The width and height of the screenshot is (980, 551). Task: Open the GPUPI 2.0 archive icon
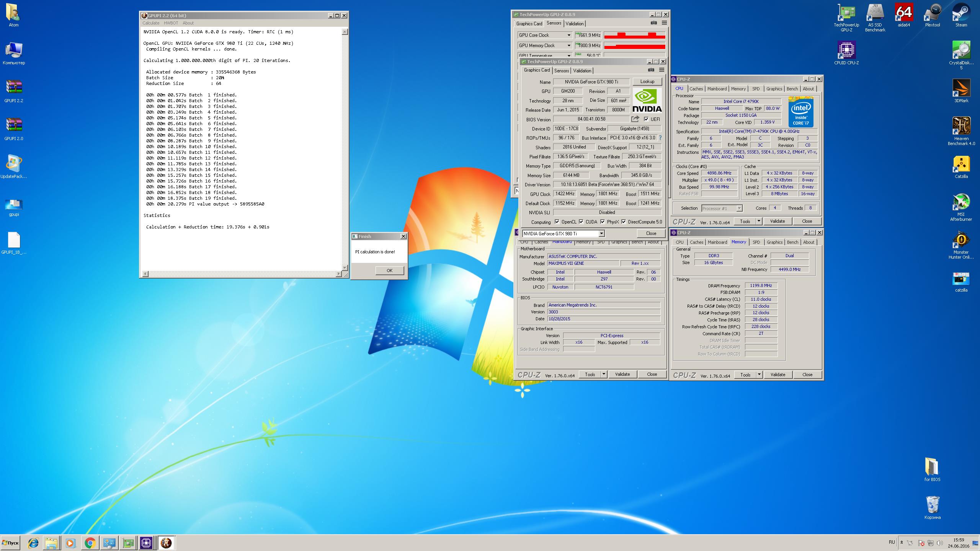coord(14,129)
